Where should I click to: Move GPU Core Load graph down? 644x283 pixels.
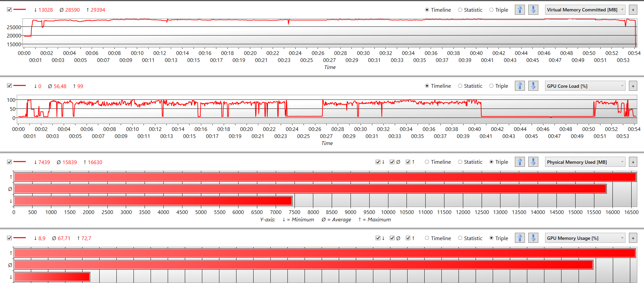pos(533,86)
